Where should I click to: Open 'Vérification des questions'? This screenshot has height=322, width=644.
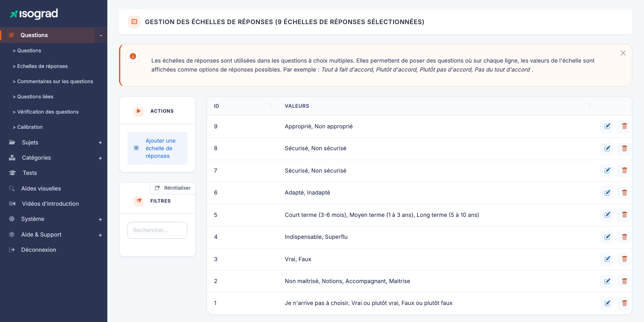46,112
